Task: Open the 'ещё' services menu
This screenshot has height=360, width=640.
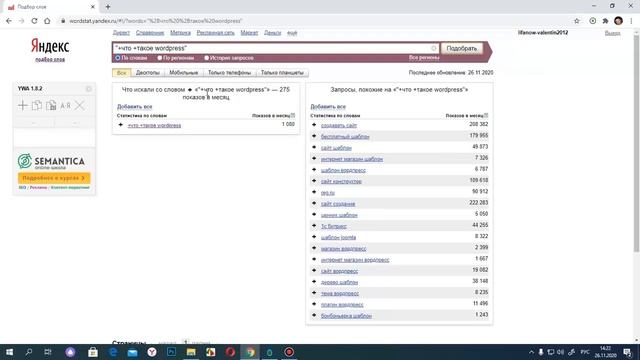Action: [292, 33]
